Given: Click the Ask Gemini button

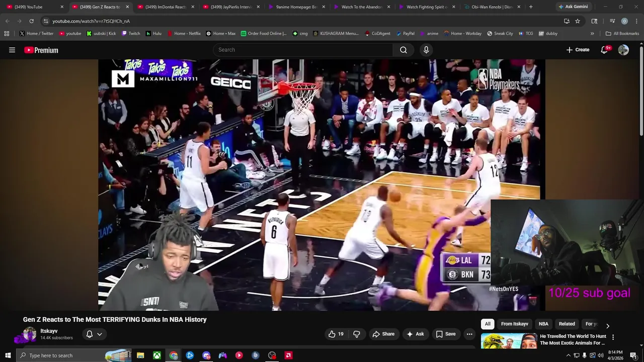Looking at the screenshot, I should pos(573,7).
